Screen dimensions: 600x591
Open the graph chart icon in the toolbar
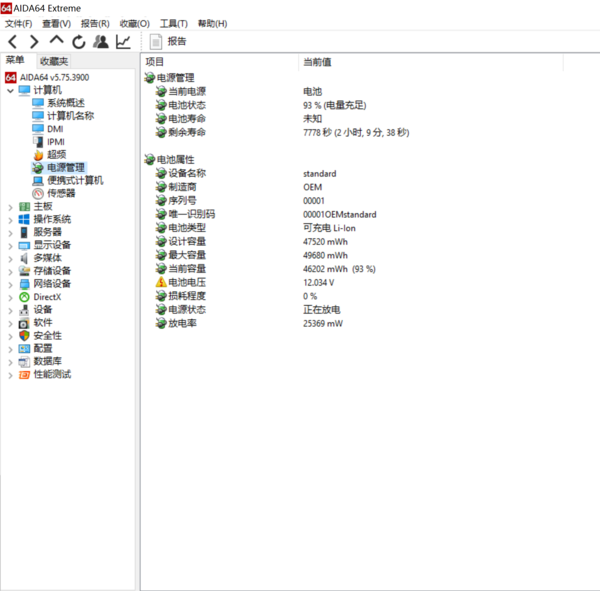click(123, 42)
